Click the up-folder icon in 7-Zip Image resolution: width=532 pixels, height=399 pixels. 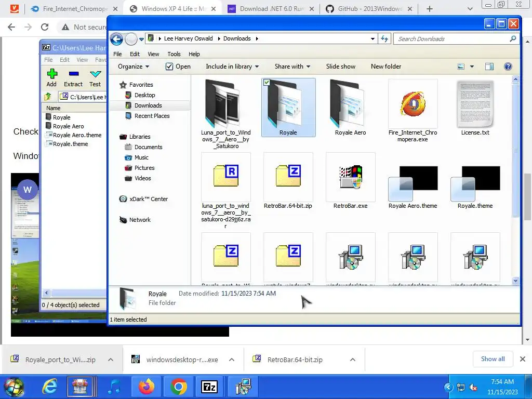[48, 97]
